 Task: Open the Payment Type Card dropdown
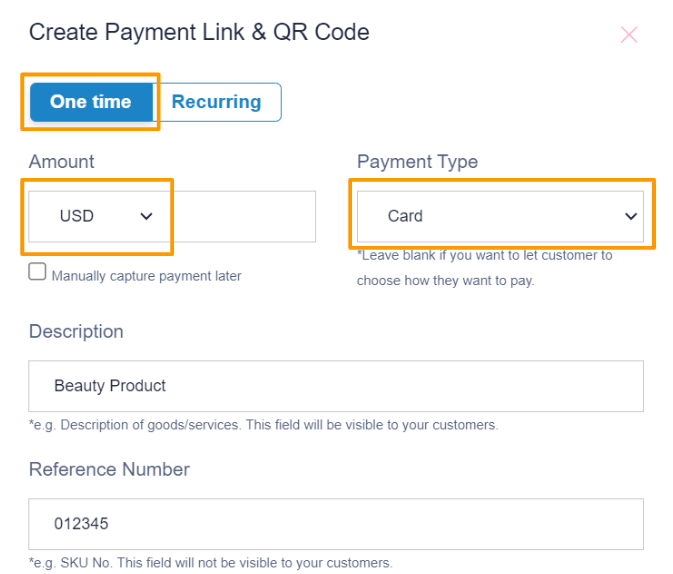(500, 216)
